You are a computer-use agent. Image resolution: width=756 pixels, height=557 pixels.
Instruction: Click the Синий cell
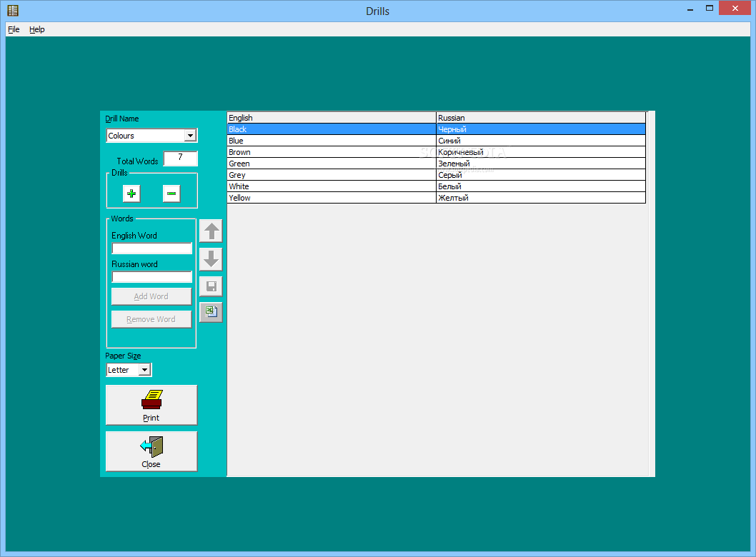(x=541, y=141)
